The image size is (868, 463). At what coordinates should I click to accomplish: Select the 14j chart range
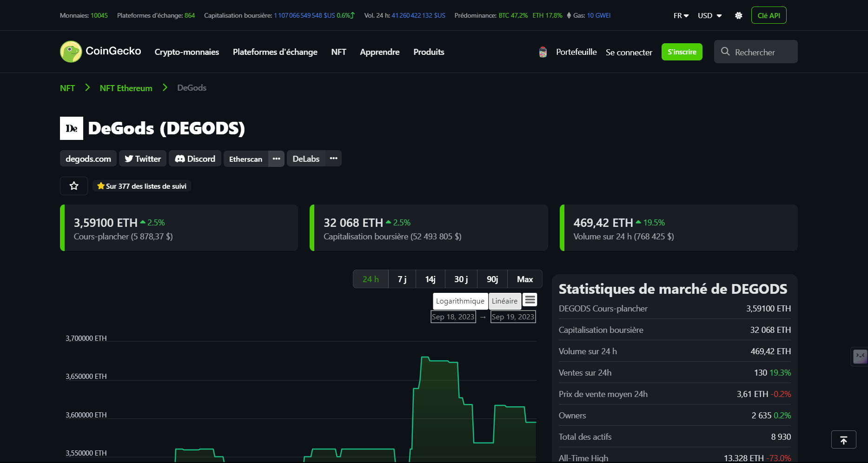point(431,279)
